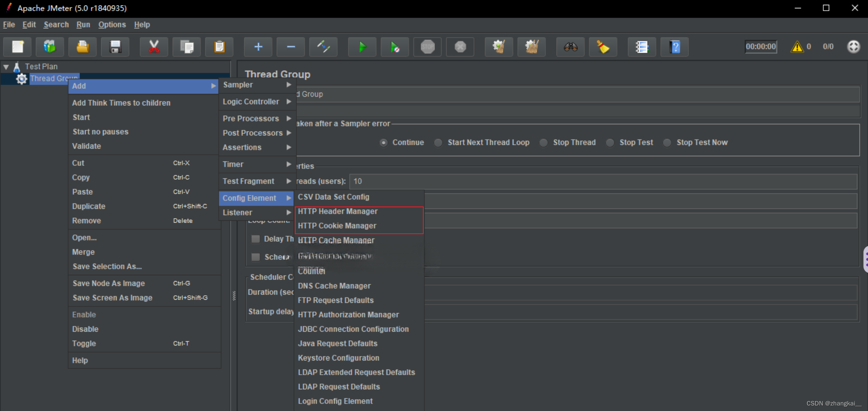This screenshot has height=411, width=868.
Task: Select the Stop Test radio button
Action: tap(610, 143)
